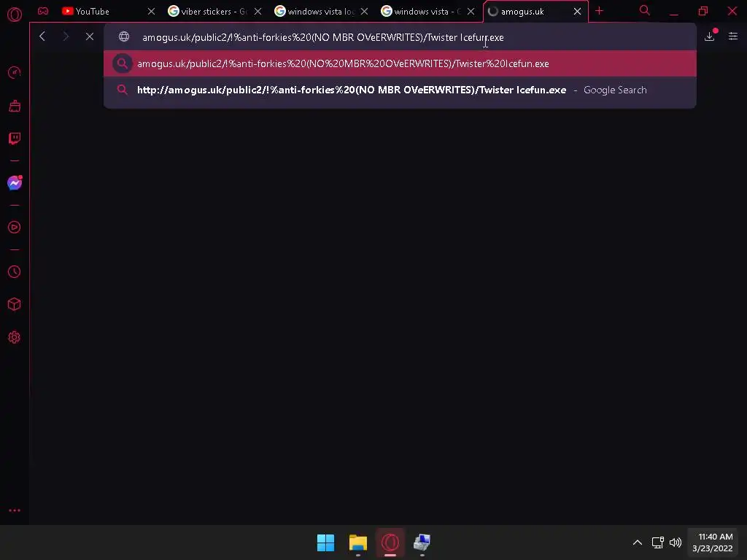The width and height of the screenshot is (747, 560).
Task: Open Extensions cube icon in sidebar
Action: click(x=15, y=304)
